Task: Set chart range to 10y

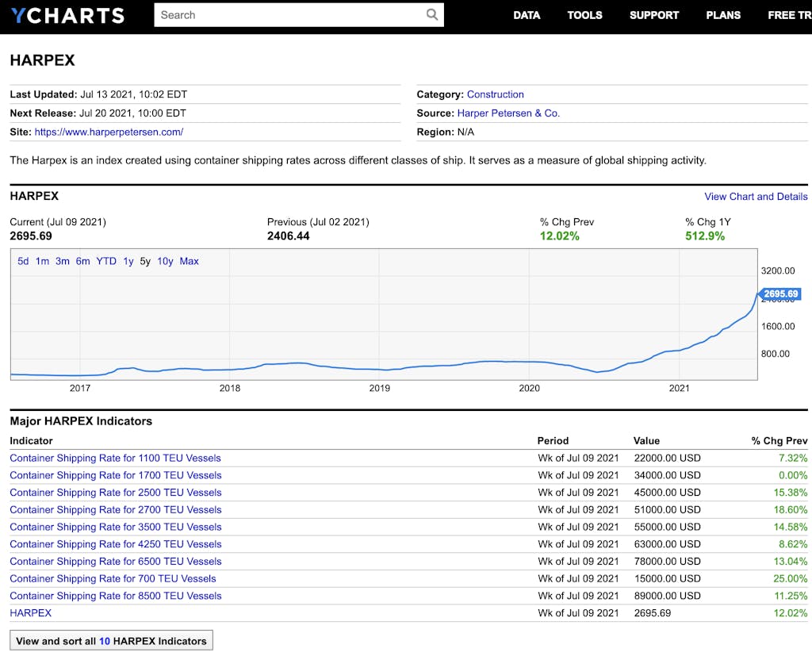Action: (165, 261)
